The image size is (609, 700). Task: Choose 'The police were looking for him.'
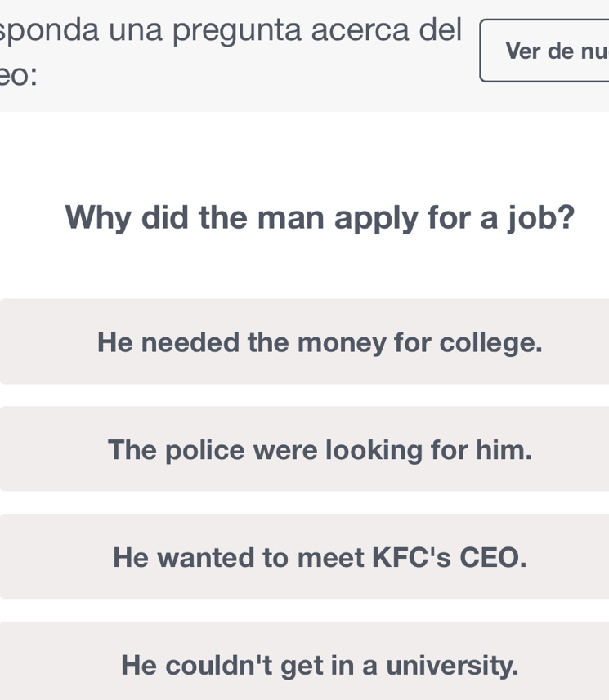[x=319, y=449]
